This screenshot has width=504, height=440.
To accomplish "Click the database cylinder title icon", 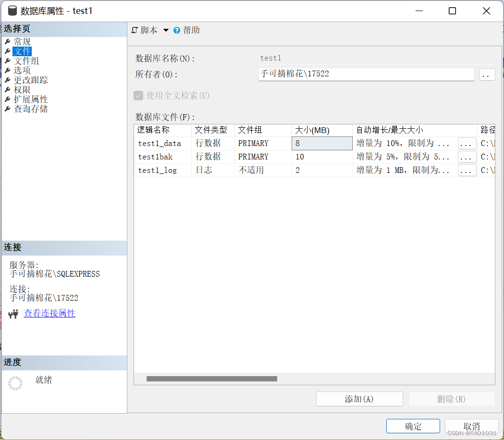I will click(12, 11).
